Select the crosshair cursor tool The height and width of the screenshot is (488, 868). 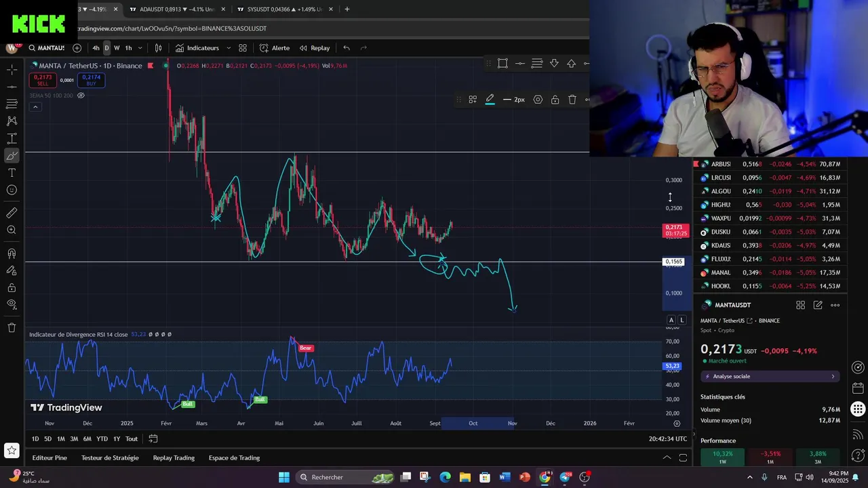coord(12,70)
